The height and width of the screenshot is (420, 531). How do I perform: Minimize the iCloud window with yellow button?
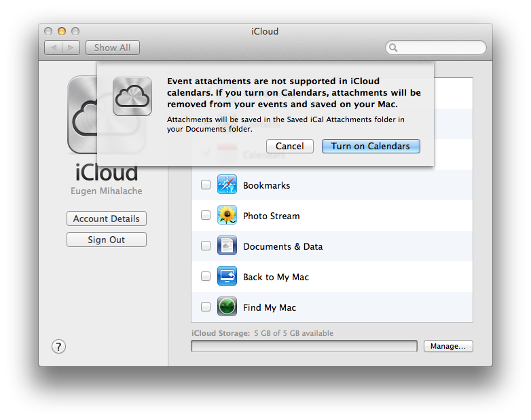[x=62, y=31]
